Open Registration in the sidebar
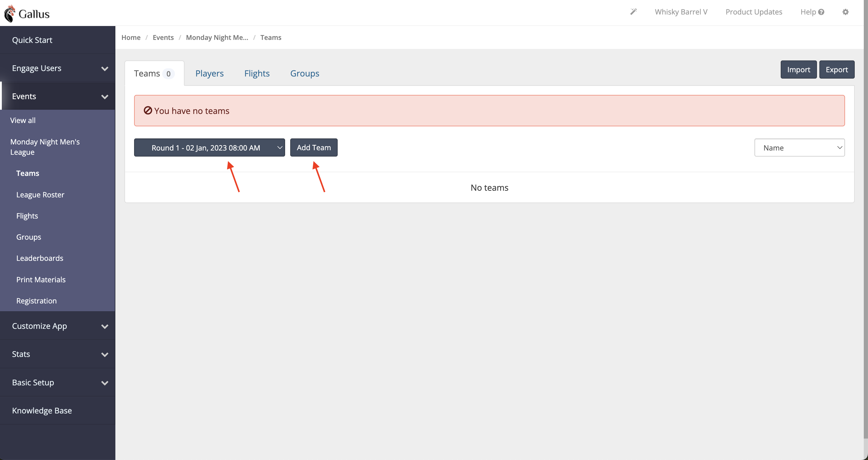Screen dimensions: 868x460 coord(36,300)
